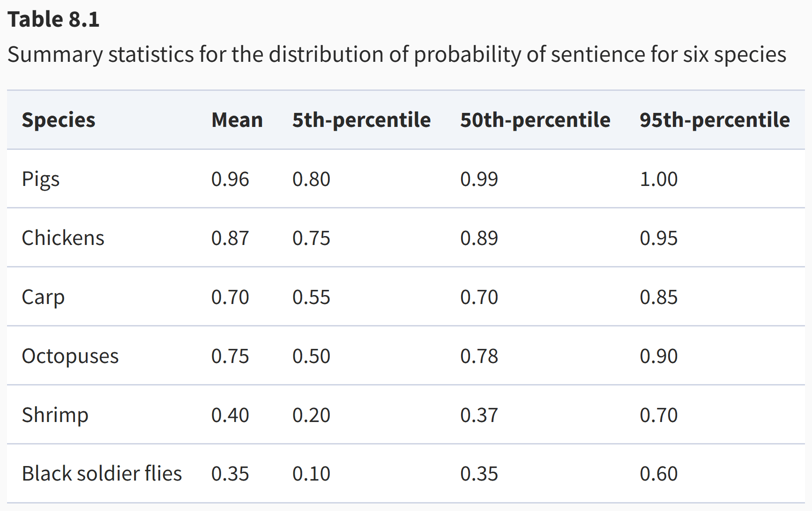Select Octopuses 50th-percentile value 0.78

479,356
